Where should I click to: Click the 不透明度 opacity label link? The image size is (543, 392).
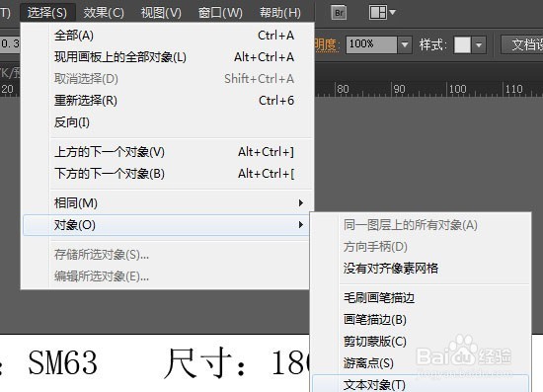326,44
